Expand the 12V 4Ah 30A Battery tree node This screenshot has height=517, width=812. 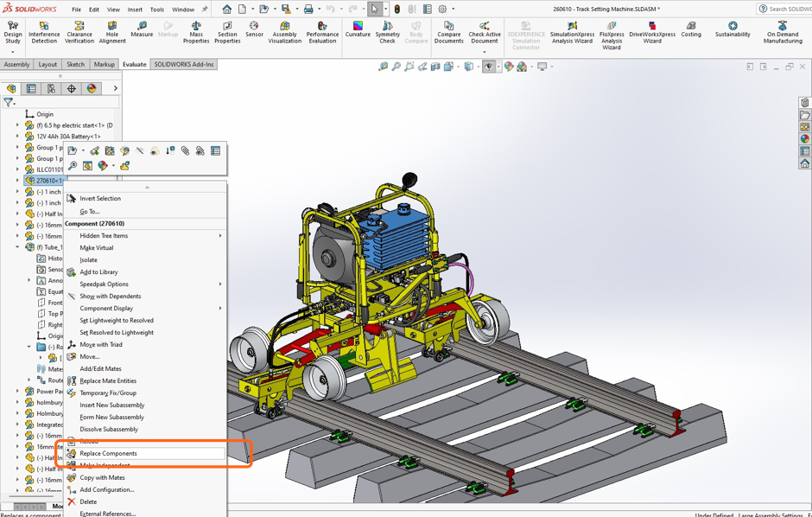tap(17, 137)
